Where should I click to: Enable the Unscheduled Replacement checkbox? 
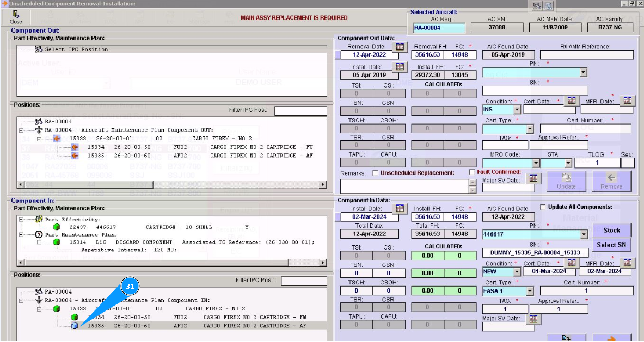click(x=376, y=173)
